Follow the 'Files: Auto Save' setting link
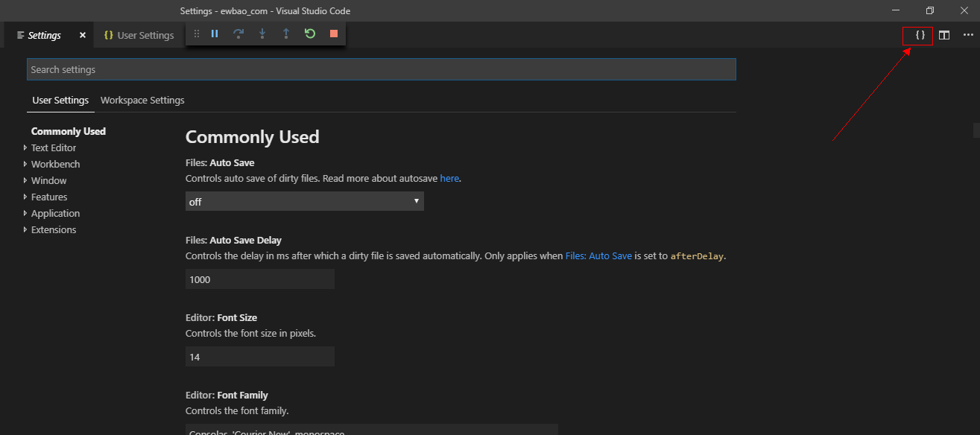Screen dimensions: 980x435 [598, 255]
